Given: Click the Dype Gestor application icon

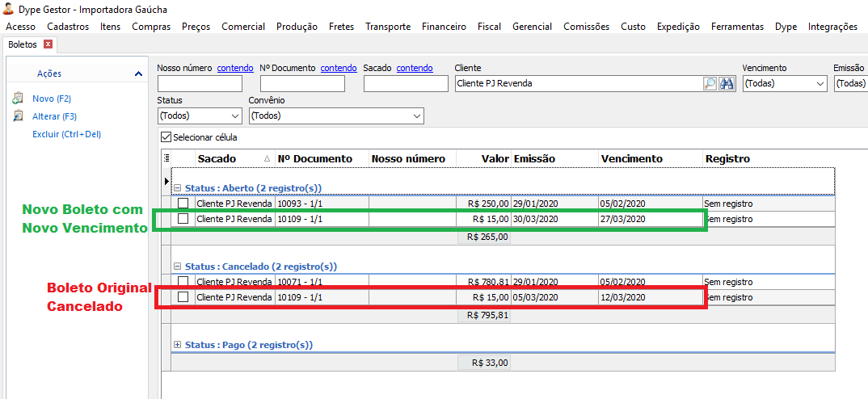Looking at the screenshot, I should click(8, 9).
